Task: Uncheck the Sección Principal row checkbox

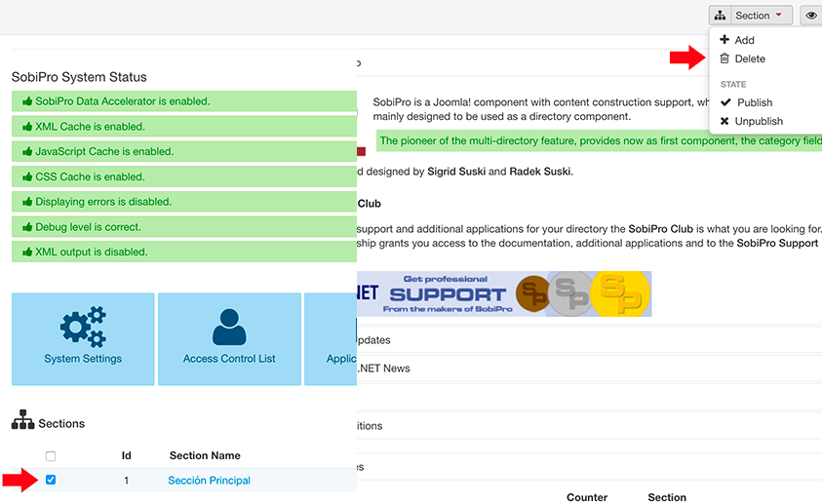Action: [51, 480]
